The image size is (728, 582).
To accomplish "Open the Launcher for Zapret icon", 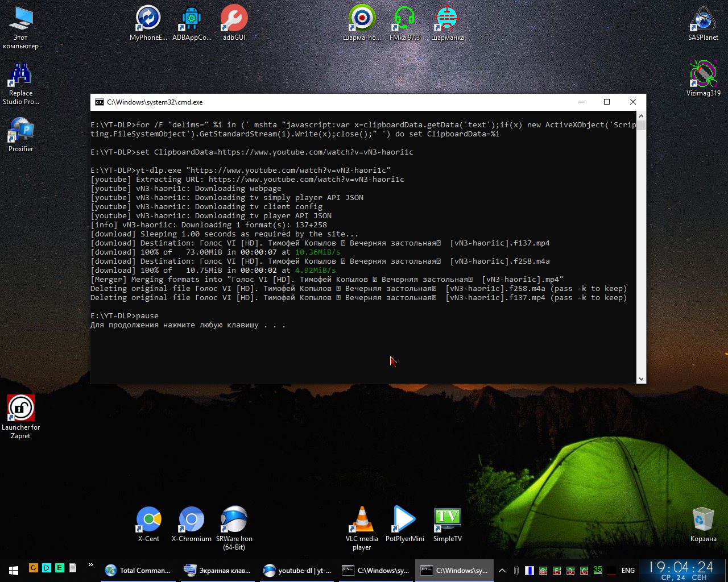I will (x=20, y=409).
